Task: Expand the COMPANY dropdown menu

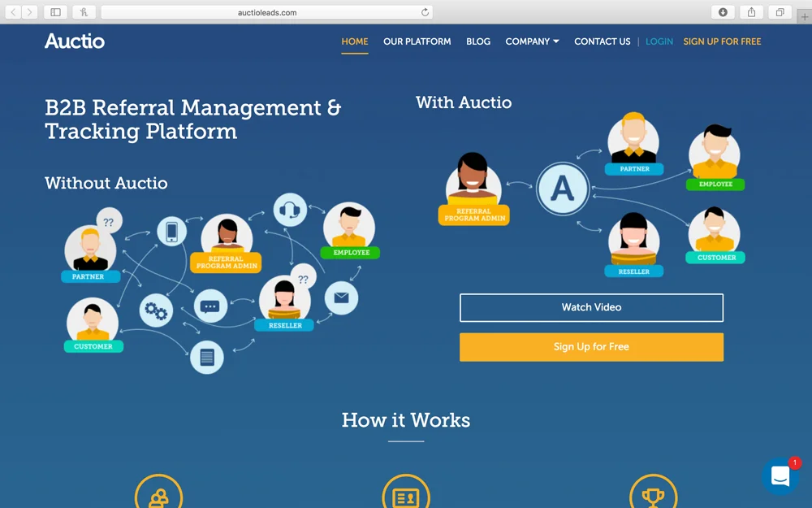Action: (532, 41)
